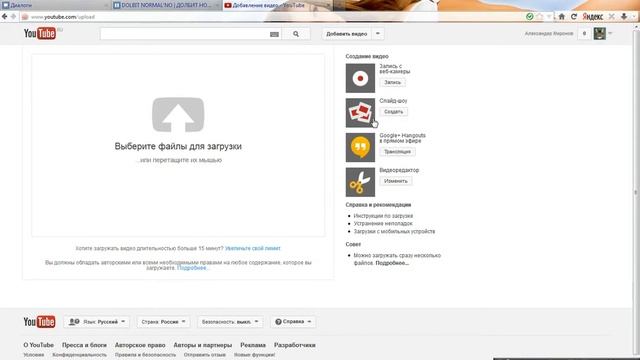Viewport: 640px width, 360px height.
Task: Open the Авторское право footer link
Action: (140, 345)
